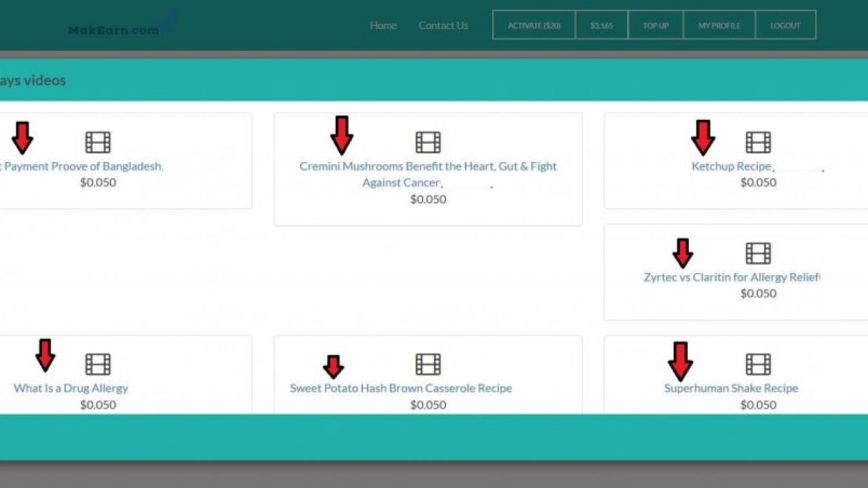Open Zyrtec vs Claritin for Allergy Relief link

point(731,277)
